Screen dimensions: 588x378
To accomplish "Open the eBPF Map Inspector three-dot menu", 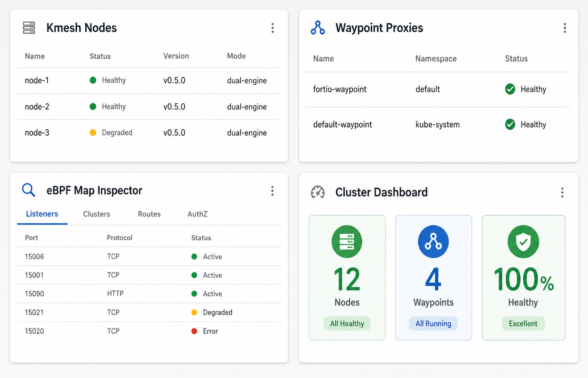I will (x=272, y=191).
